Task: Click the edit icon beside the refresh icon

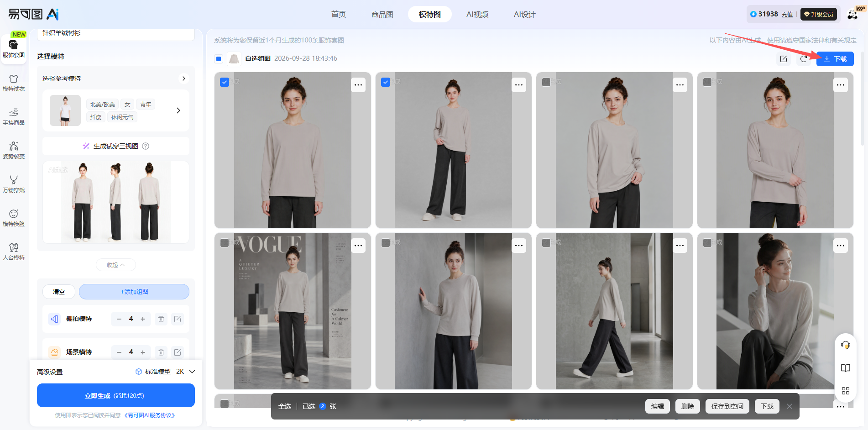Action: (784, 59)
